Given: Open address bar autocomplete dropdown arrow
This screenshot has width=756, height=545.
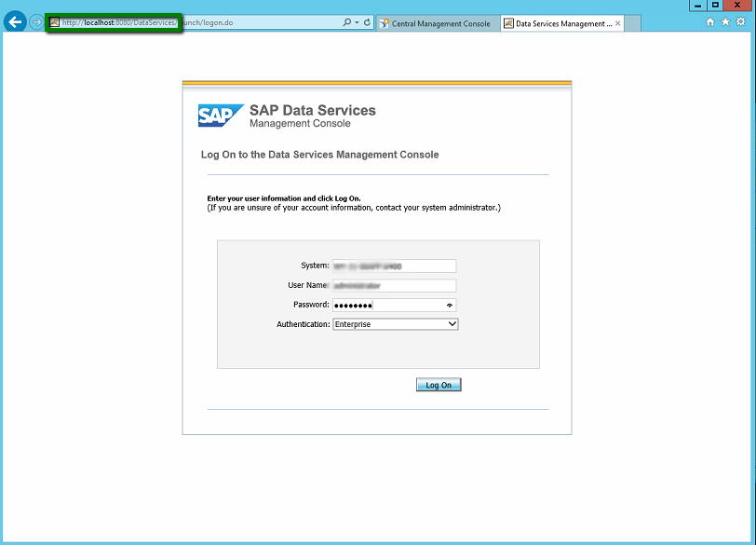Looking at the screenshot, I should coord(358,22).
